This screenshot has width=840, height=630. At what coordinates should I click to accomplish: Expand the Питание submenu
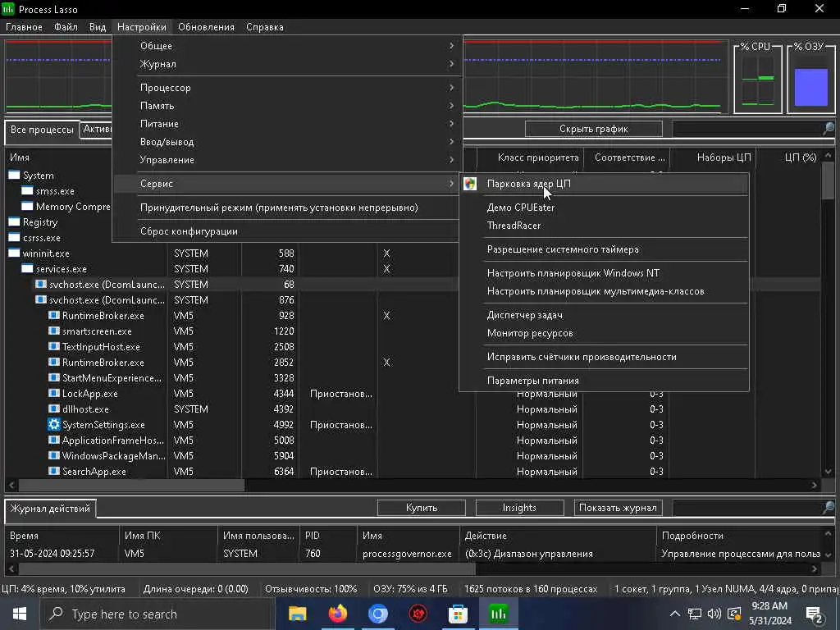coord(286,124)
